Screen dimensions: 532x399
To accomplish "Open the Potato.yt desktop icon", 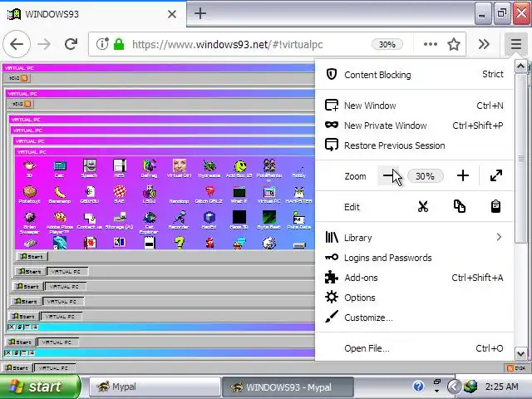I will [30, 195].
